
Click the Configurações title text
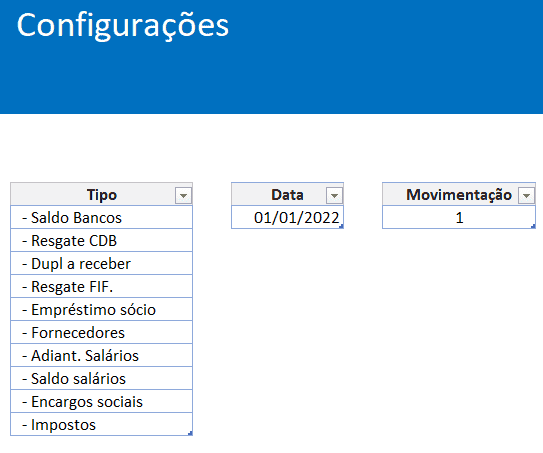coord(123,26)
